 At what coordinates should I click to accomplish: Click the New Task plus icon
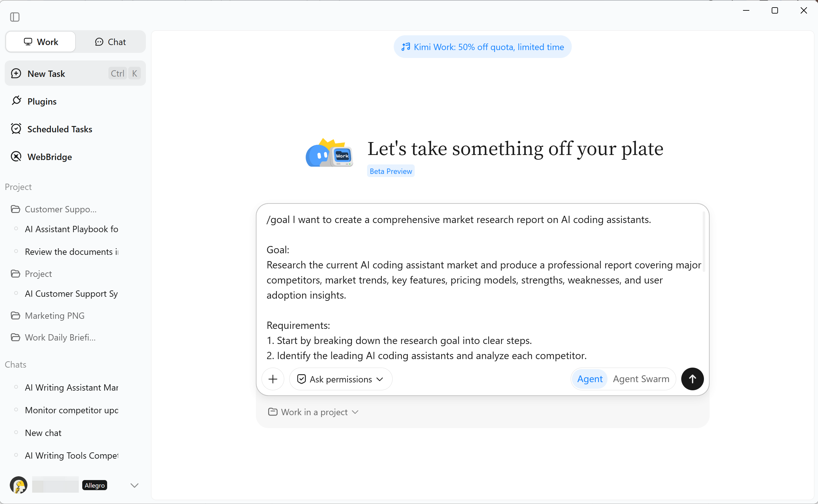(x=16, y=73)
